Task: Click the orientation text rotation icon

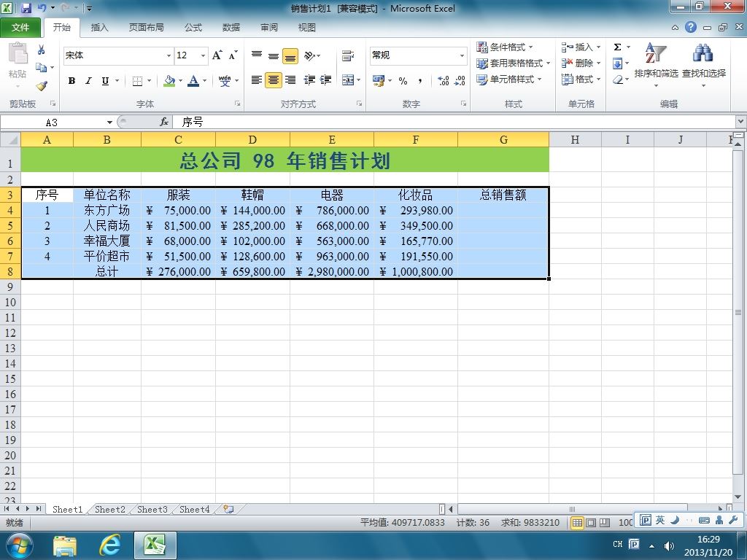Action: (309, 55)
